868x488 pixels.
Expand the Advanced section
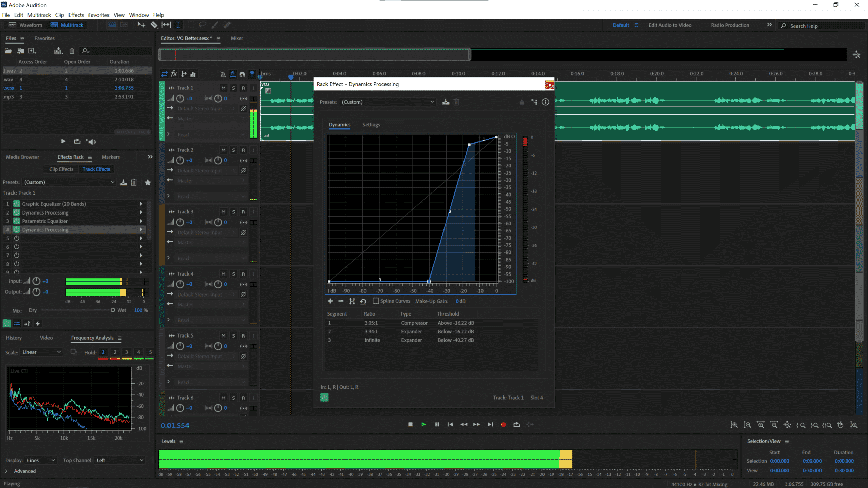click(6, 471)
